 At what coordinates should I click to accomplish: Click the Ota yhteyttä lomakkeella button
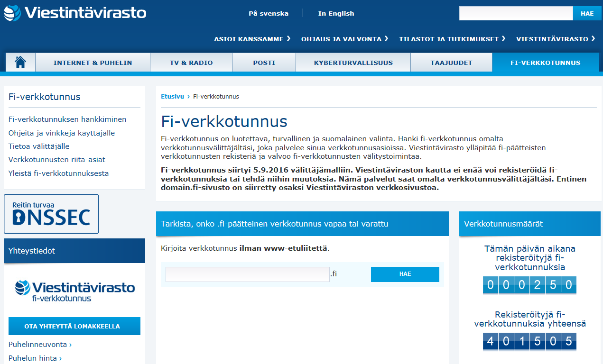pos(74,326)
